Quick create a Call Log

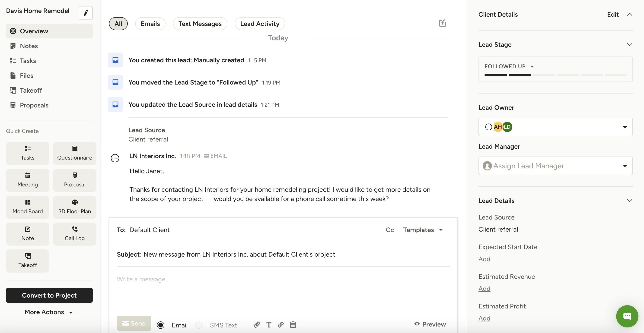[x=74, y=234]
